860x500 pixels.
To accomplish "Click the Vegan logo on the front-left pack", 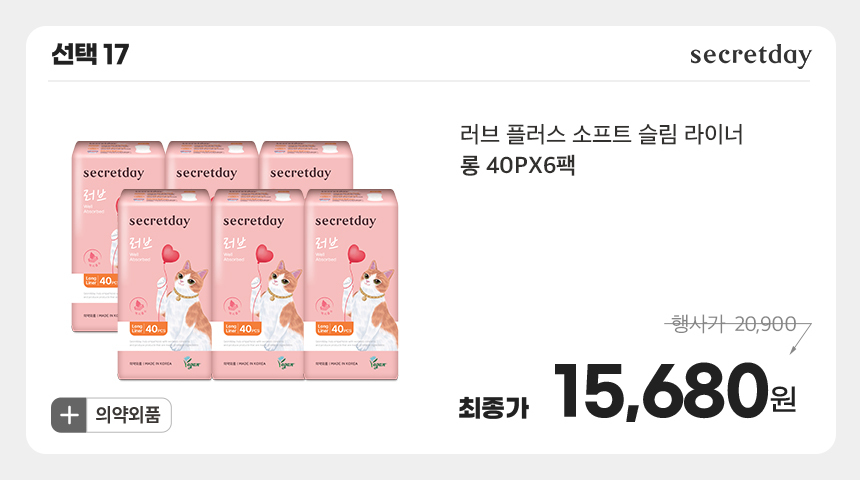I will point(193,363).
